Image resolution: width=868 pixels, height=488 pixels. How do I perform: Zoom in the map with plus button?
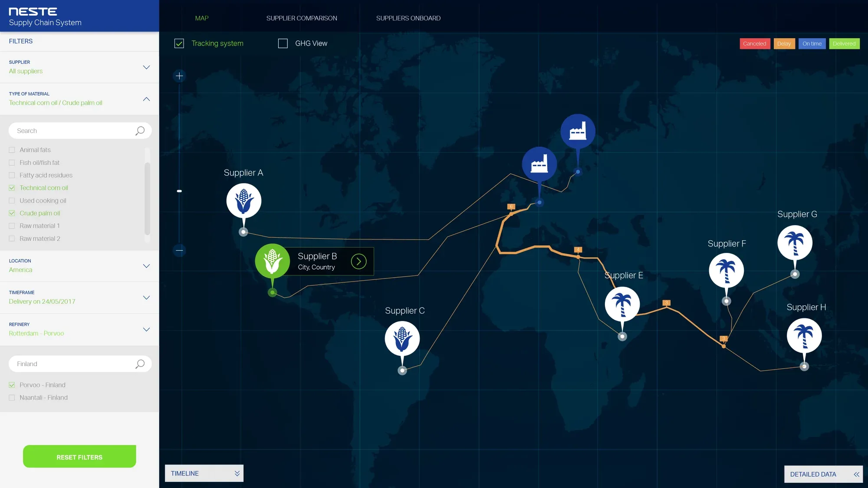pos(179,76)
